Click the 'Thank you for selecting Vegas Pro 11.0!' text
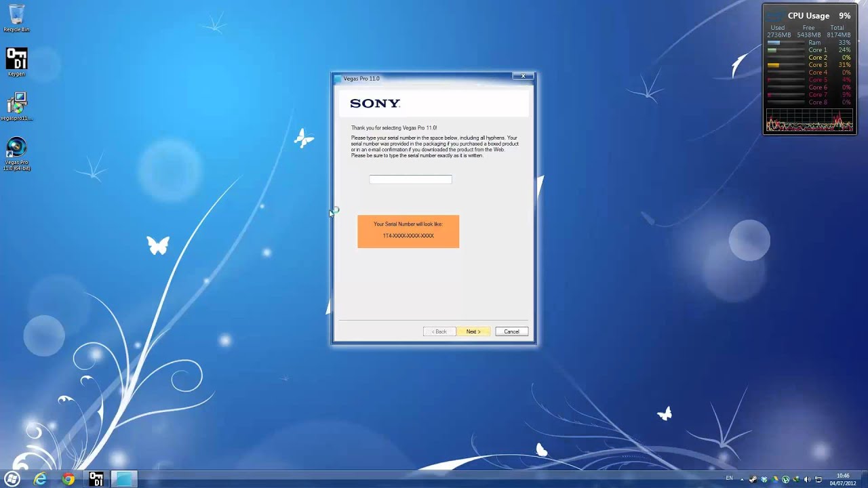 click(x=394, y=127)
